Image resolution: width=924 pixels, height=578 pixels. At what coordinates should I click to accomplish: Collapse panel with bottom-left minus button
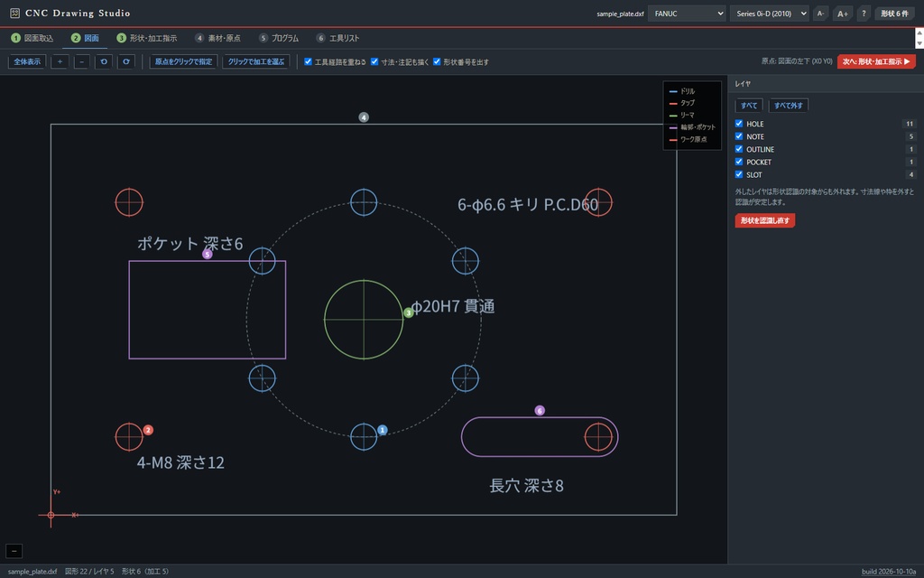pos(14,551)
